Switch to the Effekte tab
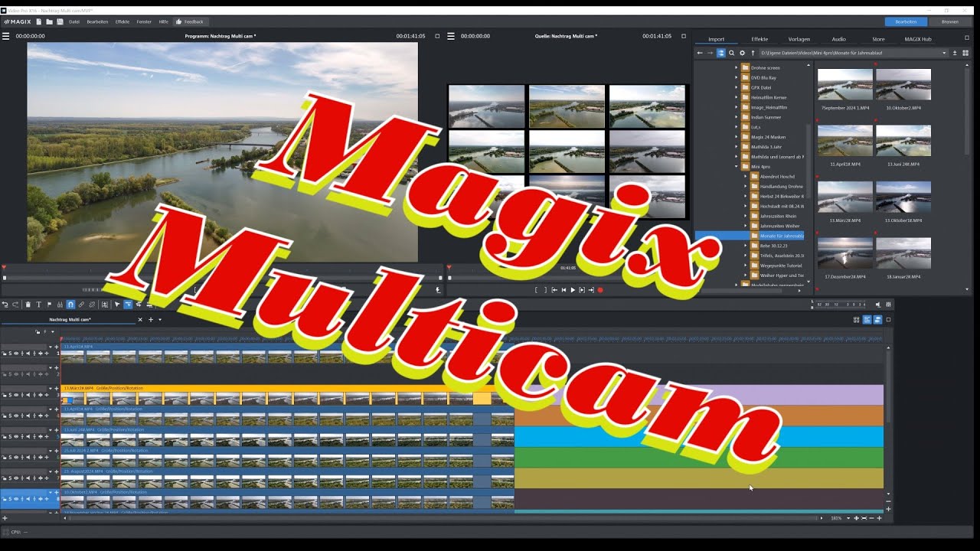Viewport: 980px width, 551px height. pos(759,39)
